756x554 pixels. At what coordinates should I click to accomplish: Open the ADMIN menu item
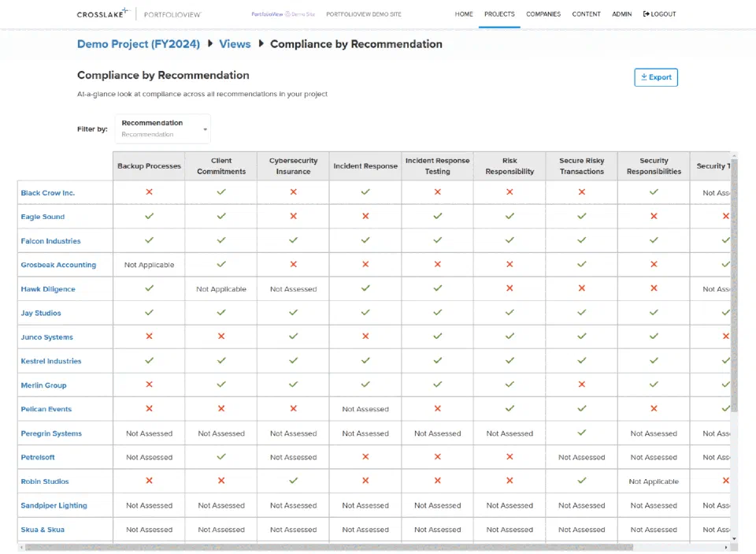(x=622, y=14)
